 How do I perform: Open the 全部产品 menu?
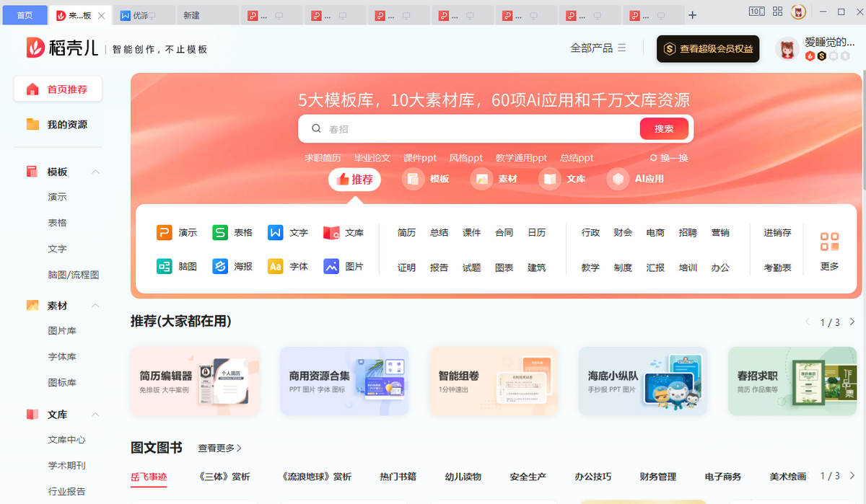point(598,48)
